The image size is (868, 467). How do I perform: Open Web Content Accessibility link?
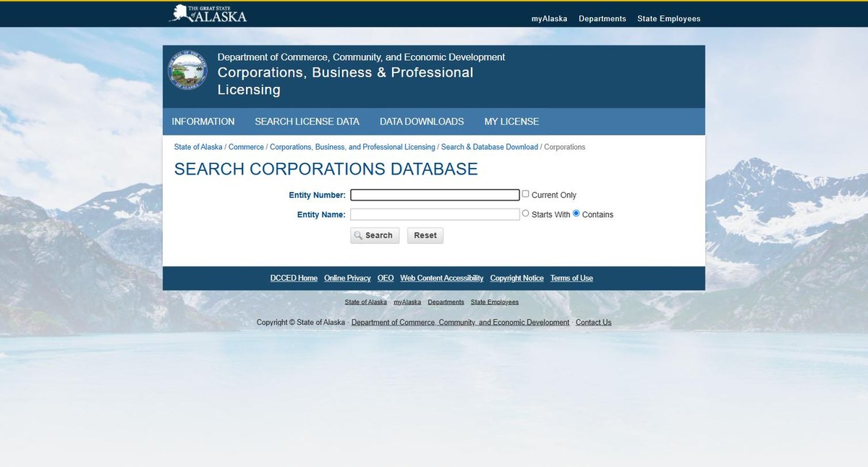point(442,278)
